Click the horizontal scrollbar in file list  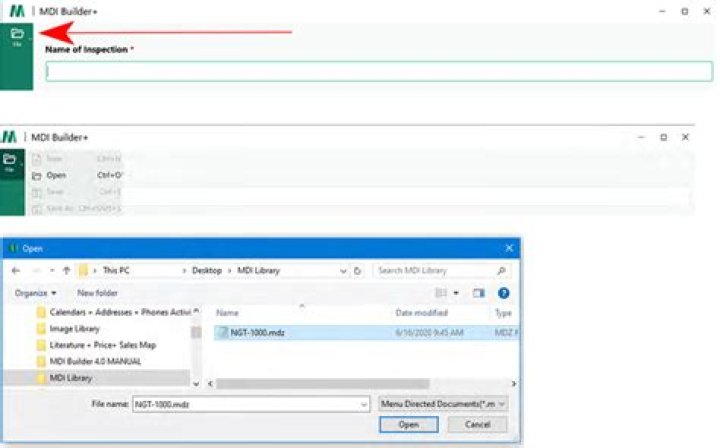tap(322, 383)
